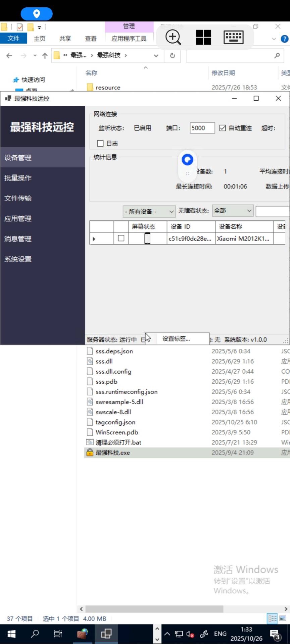
Task: Show hidden tray icons chevron
Action: tap(167, 634)
